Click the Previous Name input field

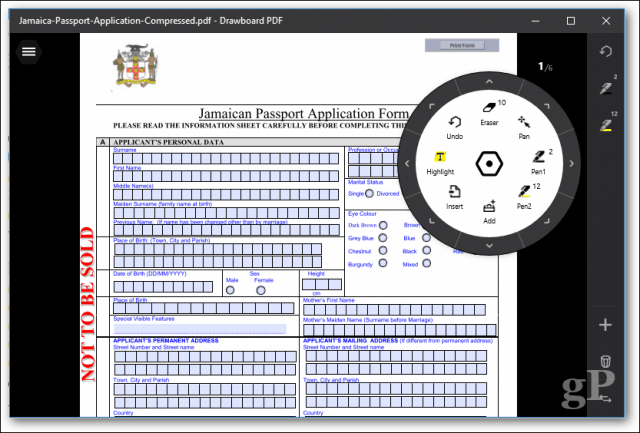pyautogui.click(x=227, y=230)
